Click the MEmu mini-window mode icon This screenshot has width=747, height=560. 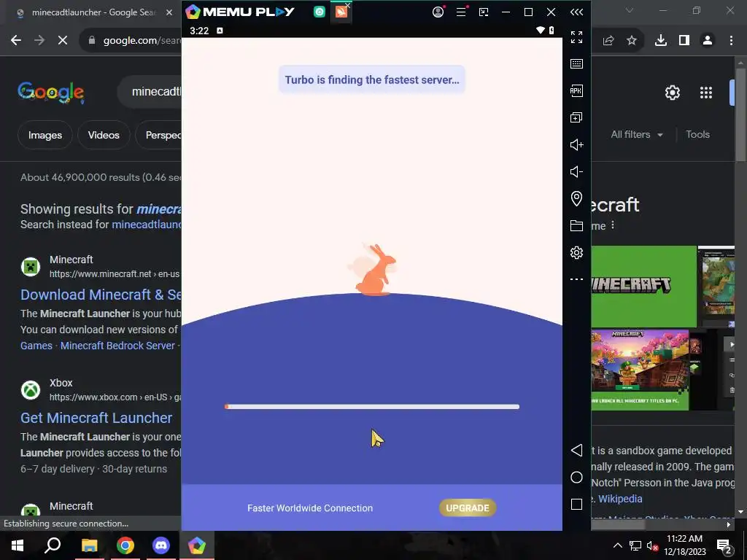click(x=484, y=12)
